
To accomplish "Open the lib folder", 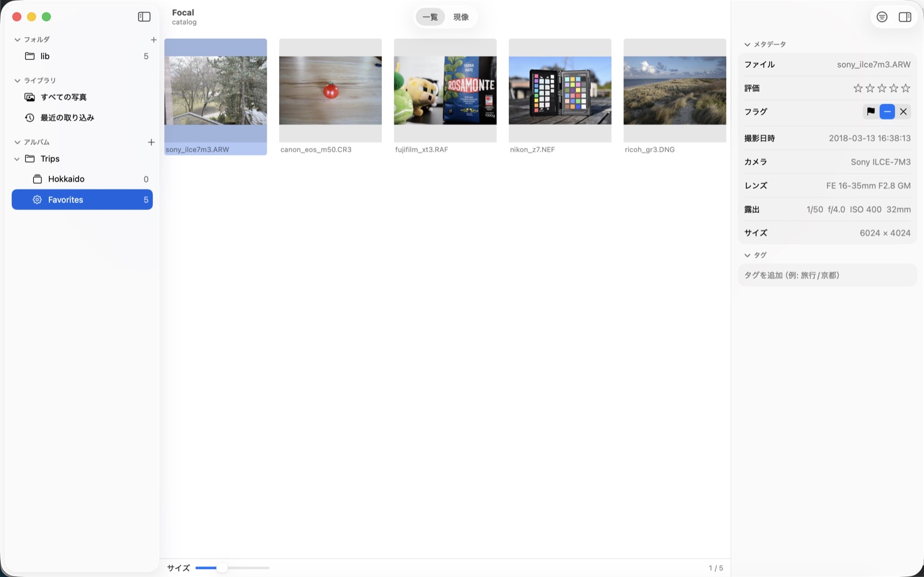I will coord(82,56).
